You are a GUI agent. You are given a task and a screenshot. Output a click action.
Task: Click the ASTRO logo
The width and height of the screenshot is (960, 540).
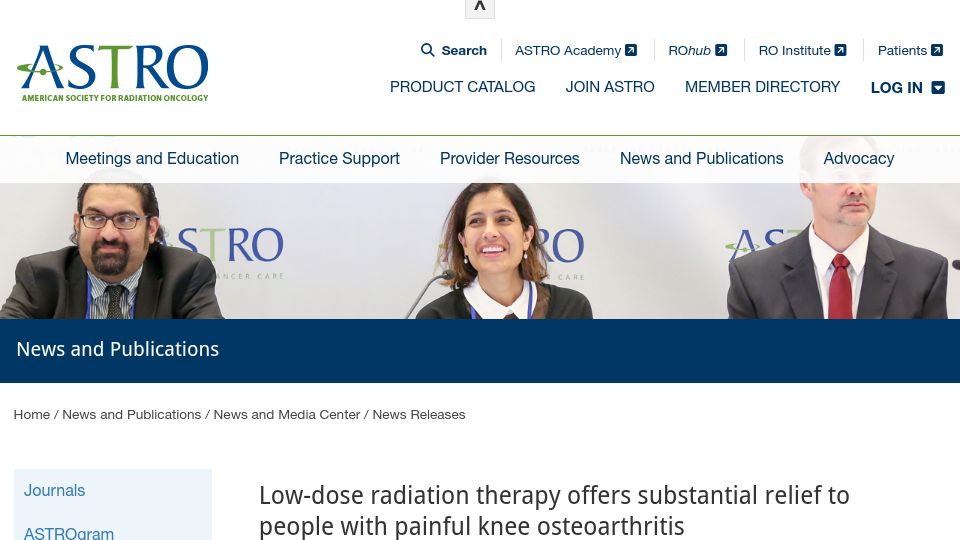click(113, 73)
